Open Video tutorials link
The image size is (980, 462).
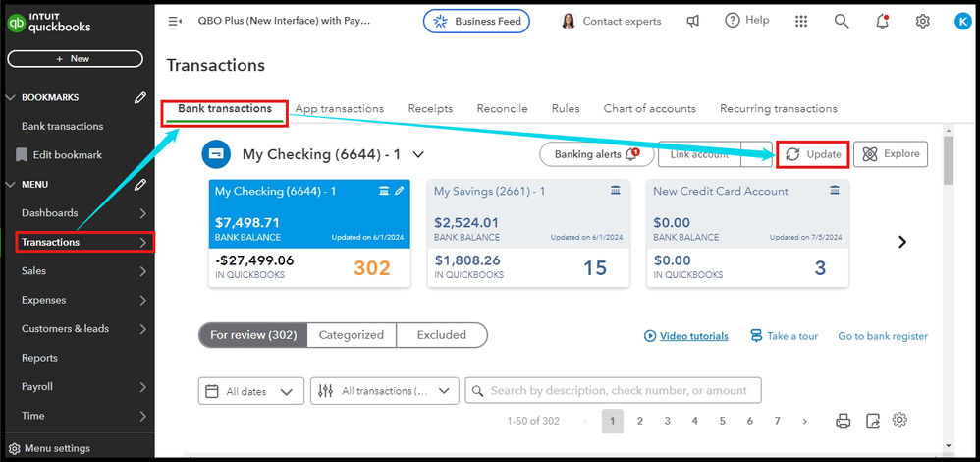point(686,336)
